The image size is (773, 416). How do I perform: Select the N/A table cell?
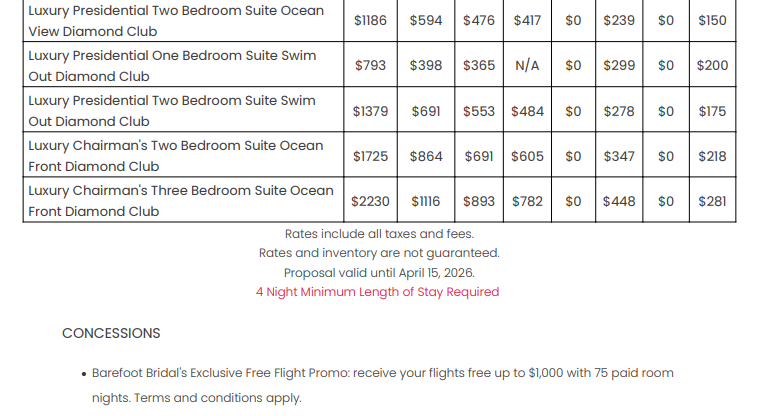527,66
